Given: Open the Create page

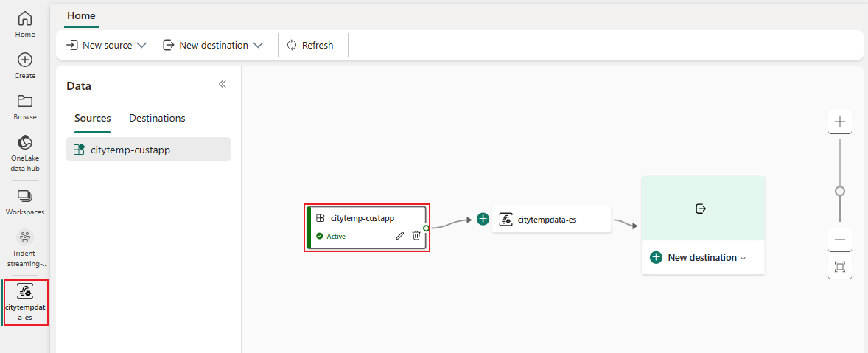Looking at the screenshot, I should (x=25, y=66).
